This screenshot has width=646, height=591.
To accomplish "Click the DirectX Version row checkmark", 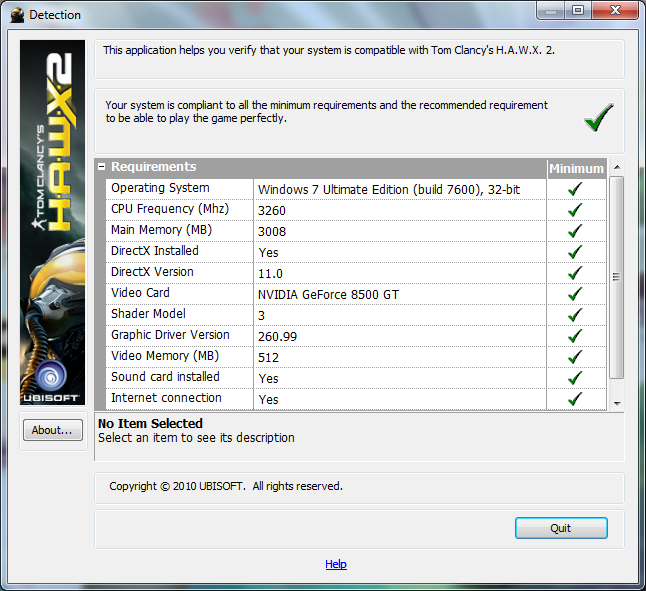I will (575, 273).
